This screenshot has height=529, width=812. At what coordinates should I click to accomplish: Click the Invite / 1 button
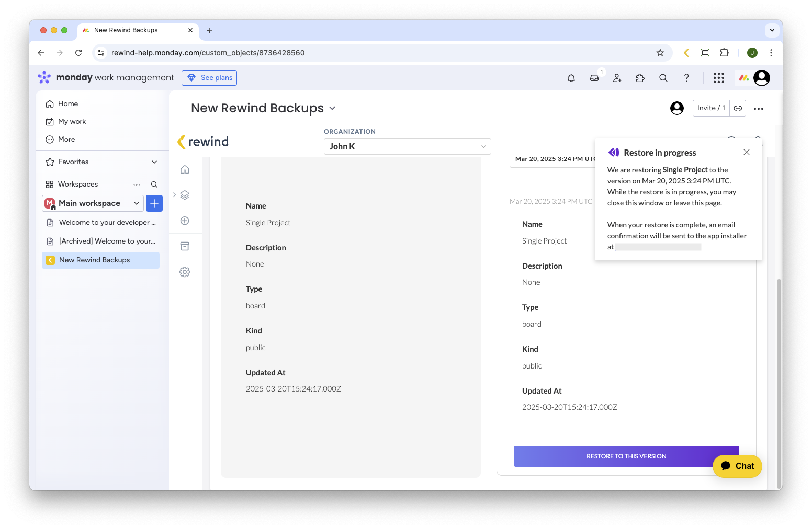pyautogui.click(x=711, y=108)
